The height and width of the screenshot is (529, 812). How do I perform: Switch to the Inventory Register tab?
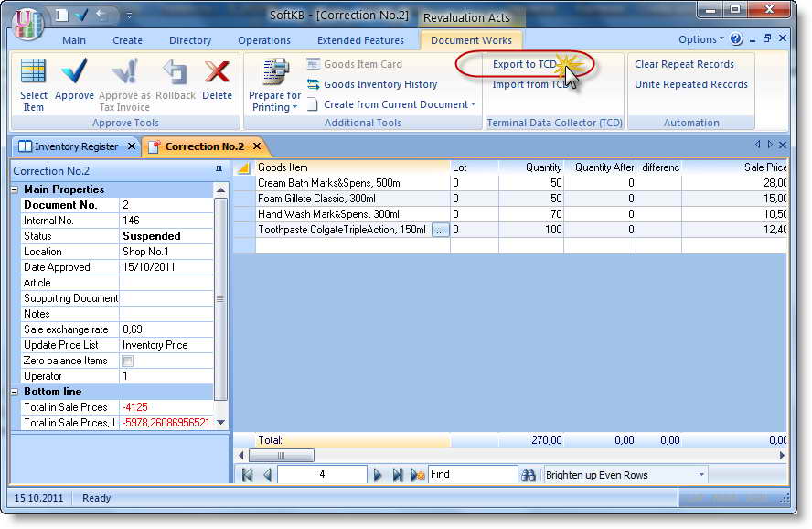click(x=76, y=146)
